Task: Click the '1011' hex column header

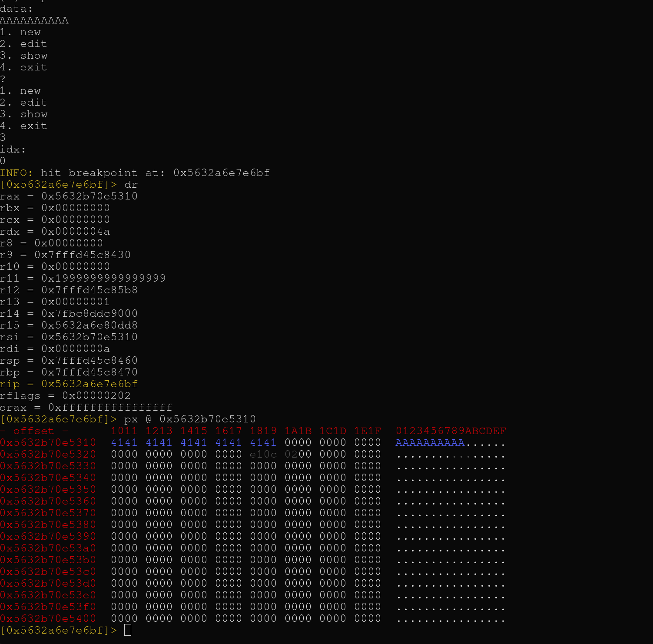Action: [x=124, y=431]
